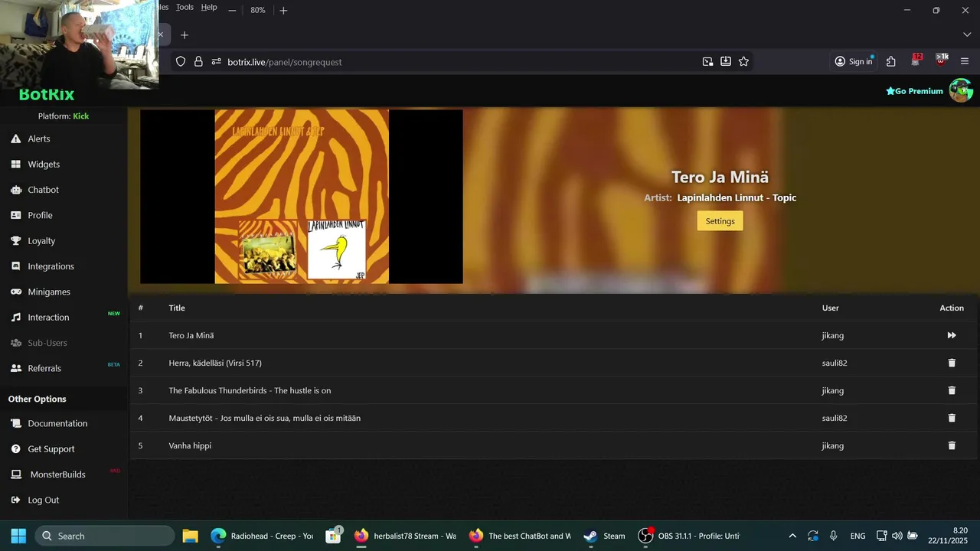Viewport: 980px width, 551px height.
Task: Click the Settings button under the artist
Action: [720, 221]
